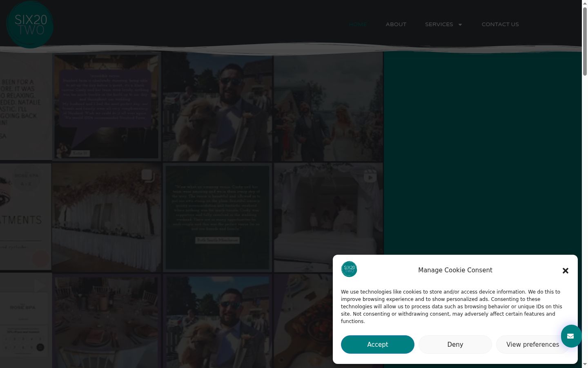
Task: Open the cut-off review text post
Action: (x=26, y=106)
